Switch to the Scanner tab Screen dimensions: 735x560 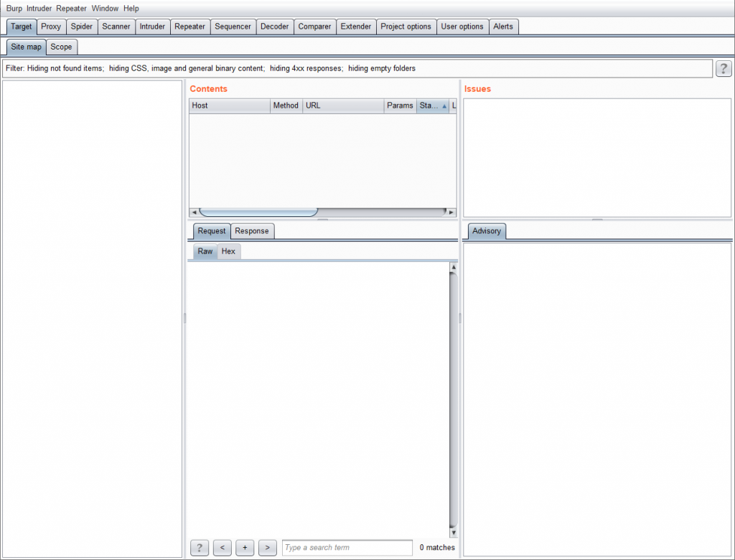[x=116, y=27]
